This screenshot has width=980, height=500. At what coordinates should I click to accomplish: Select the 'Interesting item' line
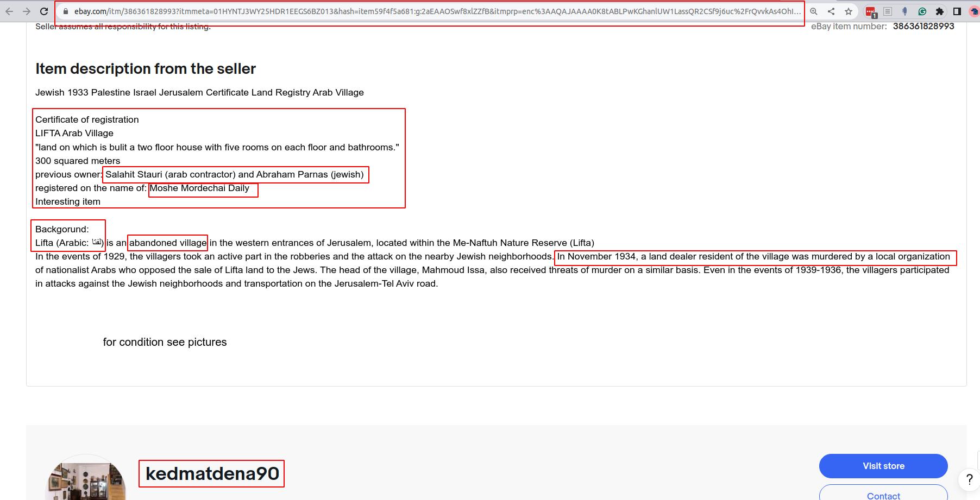point(68,201)
